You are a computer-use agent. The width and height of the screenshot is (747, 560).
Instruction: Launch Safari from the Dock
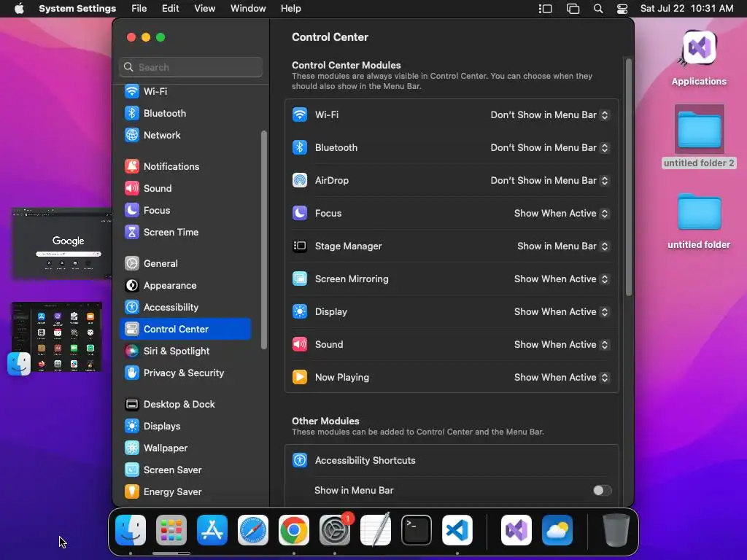pos(253,530)
